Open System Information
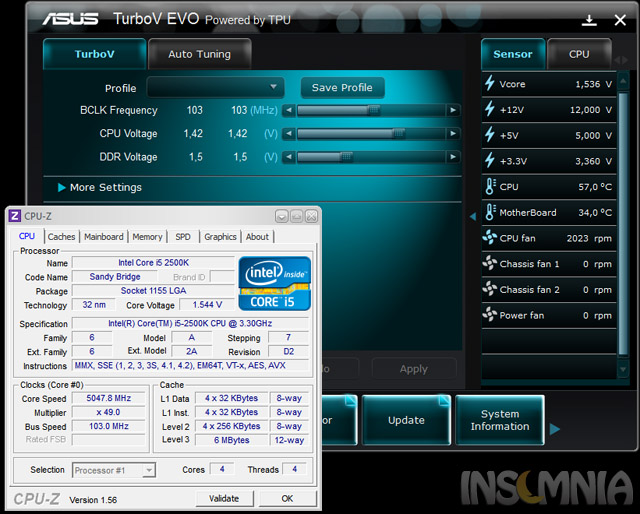640x514 pixels. (x=500, y=420)
